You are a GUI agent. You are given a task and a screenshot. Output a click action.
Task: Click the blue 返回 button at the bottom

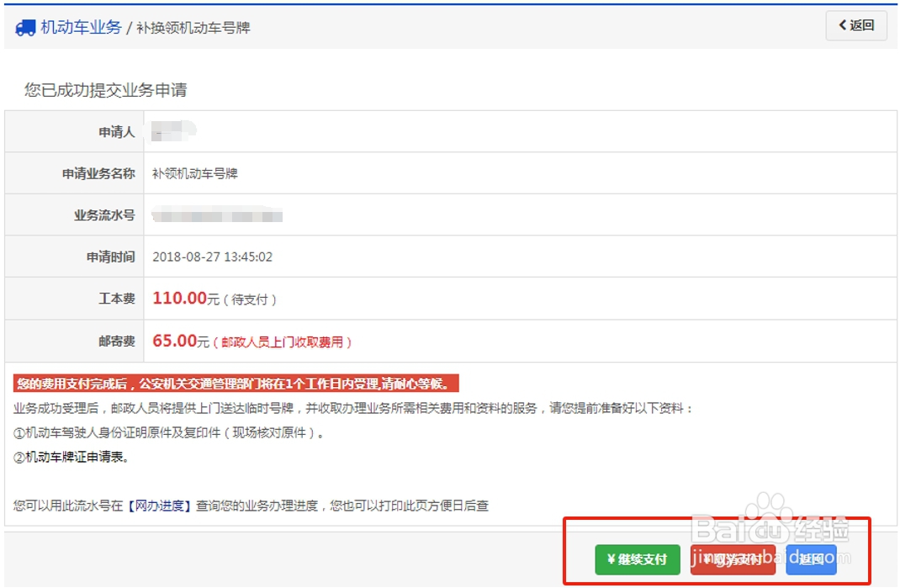(810, 559)
